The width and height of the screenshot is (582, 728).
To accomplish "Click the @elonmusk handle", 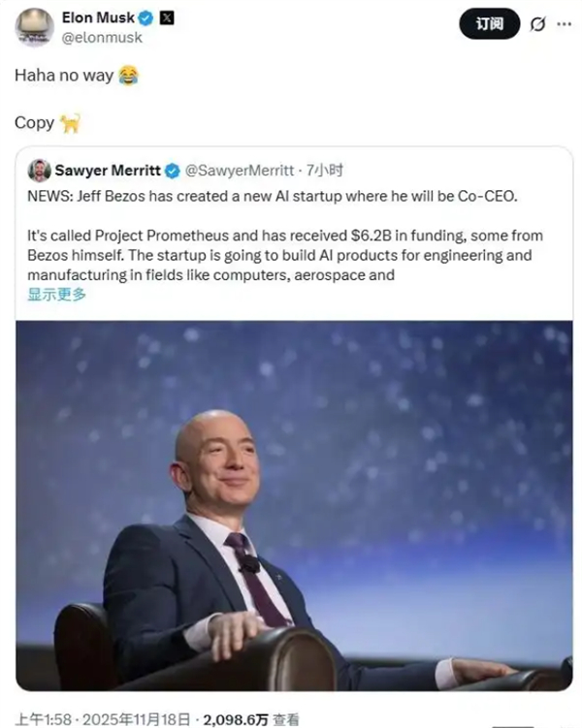I will pos(102,38).
